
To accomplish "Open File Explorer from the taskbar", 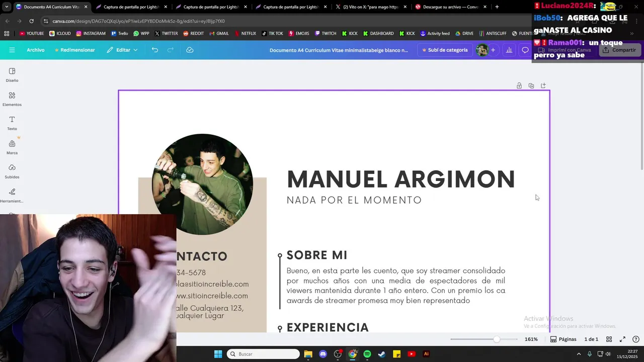I will pyautogui.click(x=308, y=354).
